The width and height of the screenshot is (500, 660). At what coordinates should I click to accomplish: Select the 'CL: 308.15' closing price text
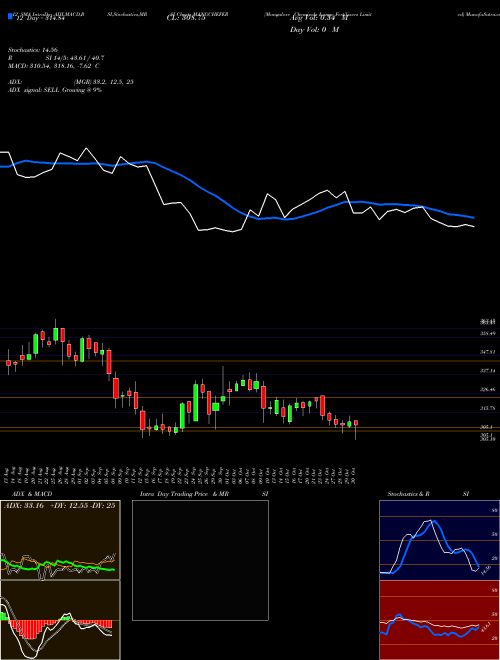[184, 19]
